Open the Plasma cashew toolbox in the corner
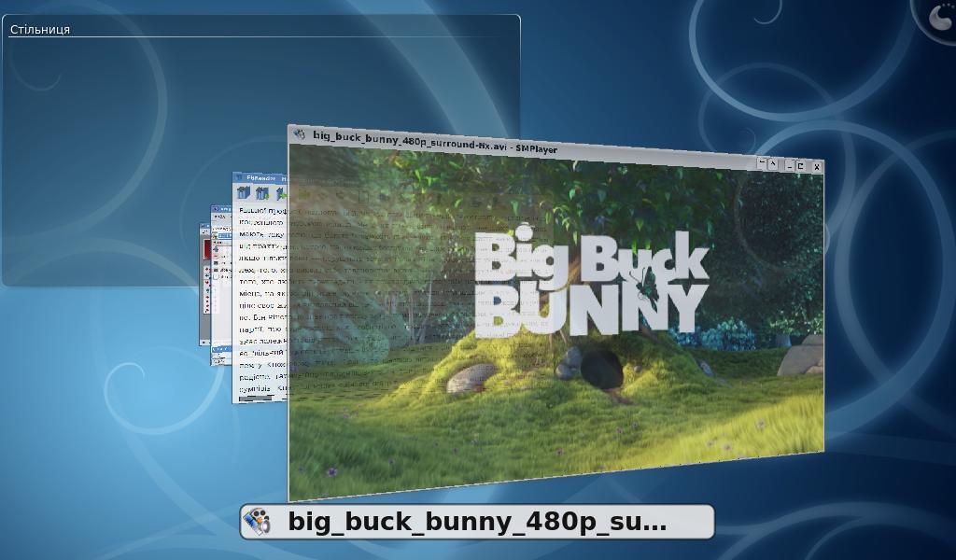 coord(939,16)
